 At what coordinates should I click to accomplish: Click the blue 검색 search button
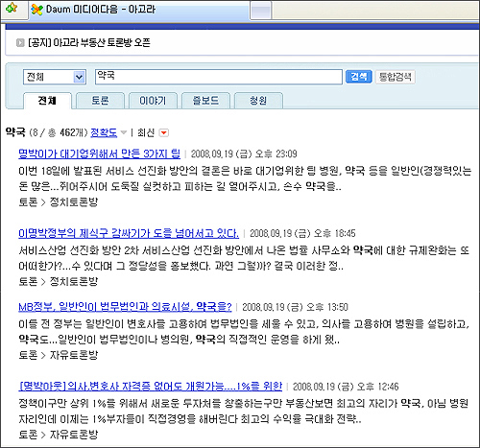pyautogui.click(x=359, y=77)
